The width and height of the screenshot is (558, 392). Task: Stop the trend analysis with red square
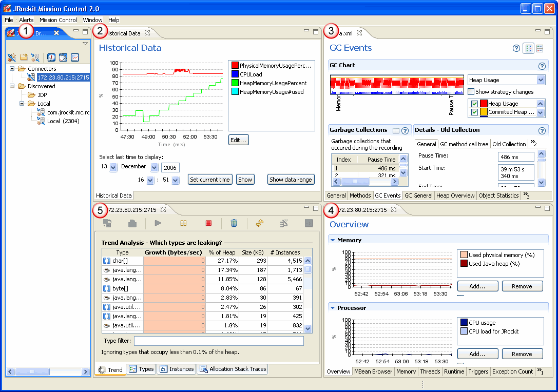coord(208,223)
